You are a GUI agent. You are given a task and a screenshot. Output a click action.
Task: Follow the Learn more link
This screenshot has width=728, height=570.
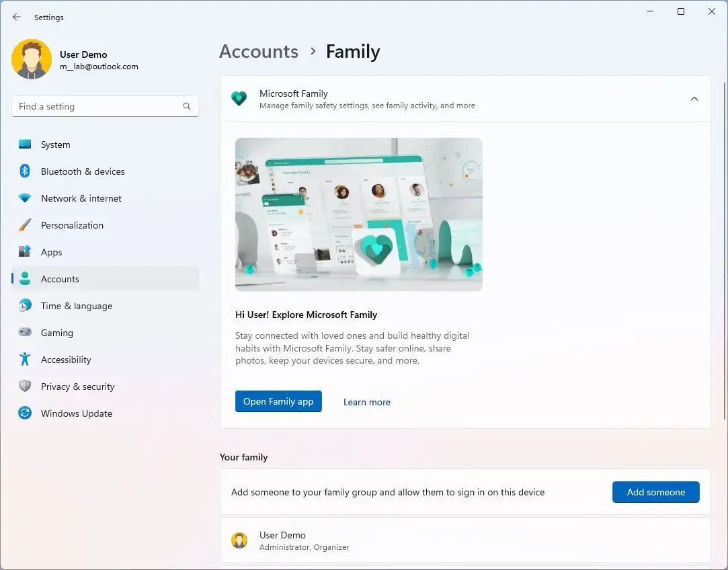click(x=366, y=402)
